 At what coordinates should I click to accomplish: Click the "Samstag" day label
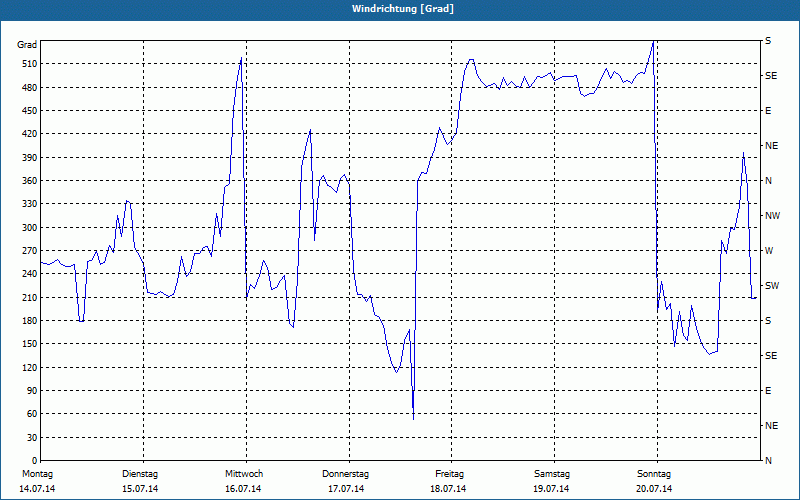[x=552, y=474]
